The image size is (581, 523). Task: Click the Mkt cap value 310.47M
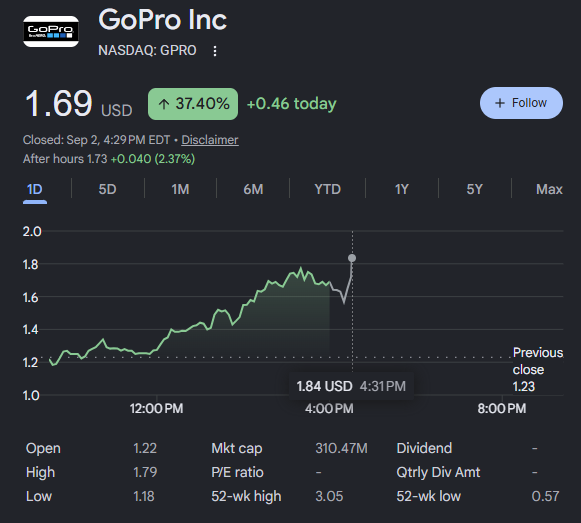(x=341, y=448)
